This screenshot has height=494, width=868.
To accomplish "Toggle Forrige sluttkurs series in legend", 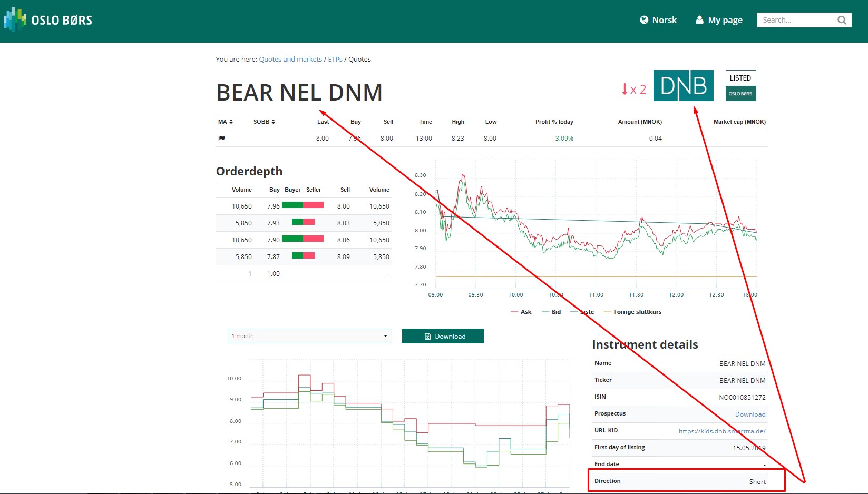I will 632,312.
